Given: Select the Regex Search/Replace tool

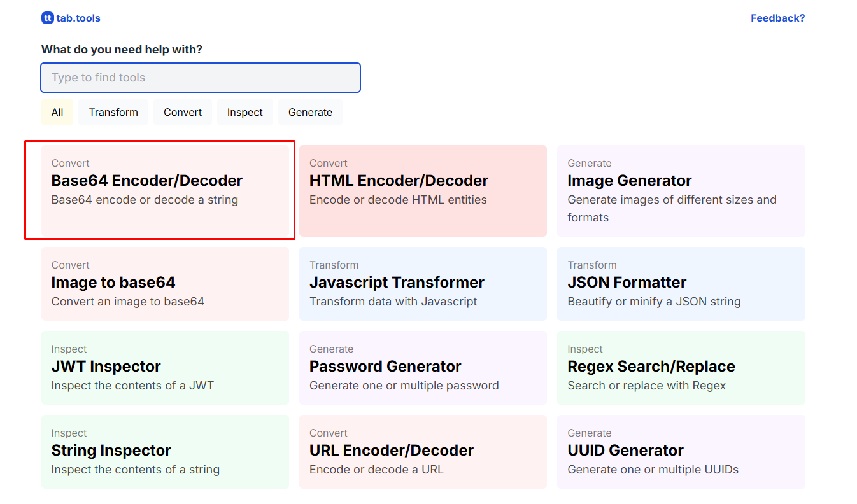Looking at the screenshot, I should [680, 367].
